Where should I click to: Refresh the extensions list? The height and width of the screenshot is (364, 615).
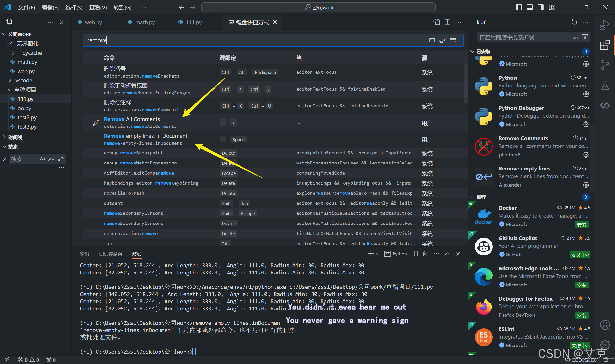tap(574, 22)
